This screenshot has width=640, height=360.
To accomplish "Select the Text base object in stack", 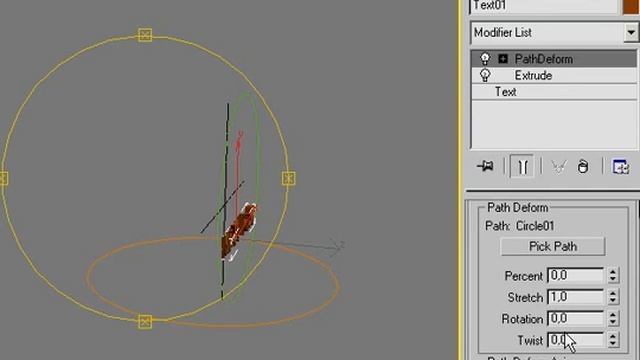I will (554, 92).
